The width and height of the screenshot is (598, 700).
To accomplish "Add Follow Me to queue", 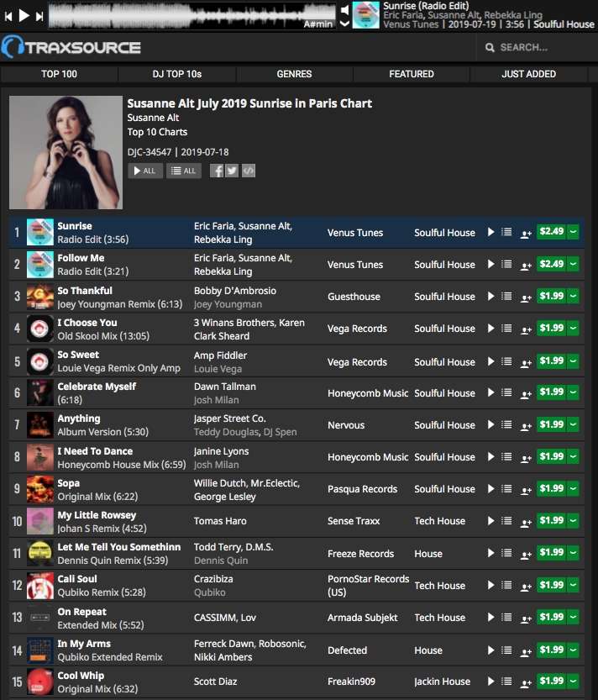I will [x=506, y=264].
